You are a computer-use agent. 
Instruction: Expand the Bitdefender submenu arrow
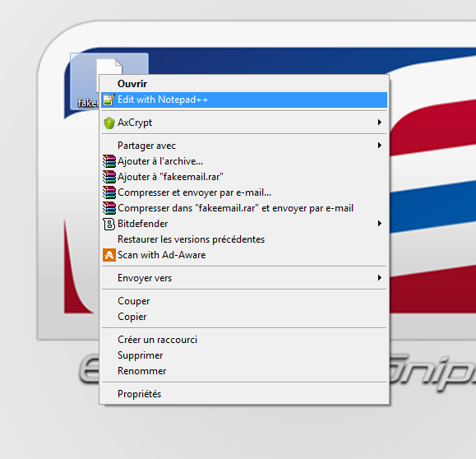(x=380, y=224)
